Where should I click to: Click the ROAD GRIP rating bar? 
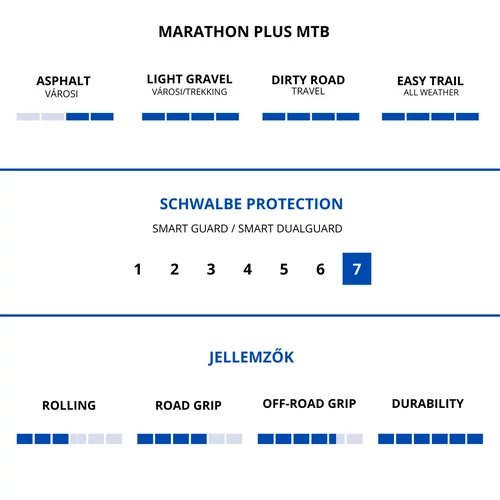point(189,439)
